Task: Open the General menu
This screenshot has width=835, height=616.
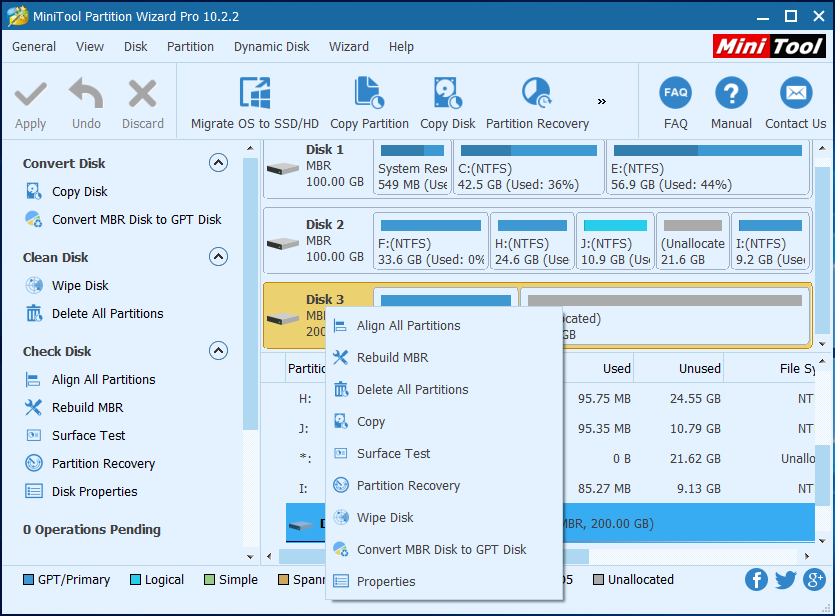Action: pos(34,47)
